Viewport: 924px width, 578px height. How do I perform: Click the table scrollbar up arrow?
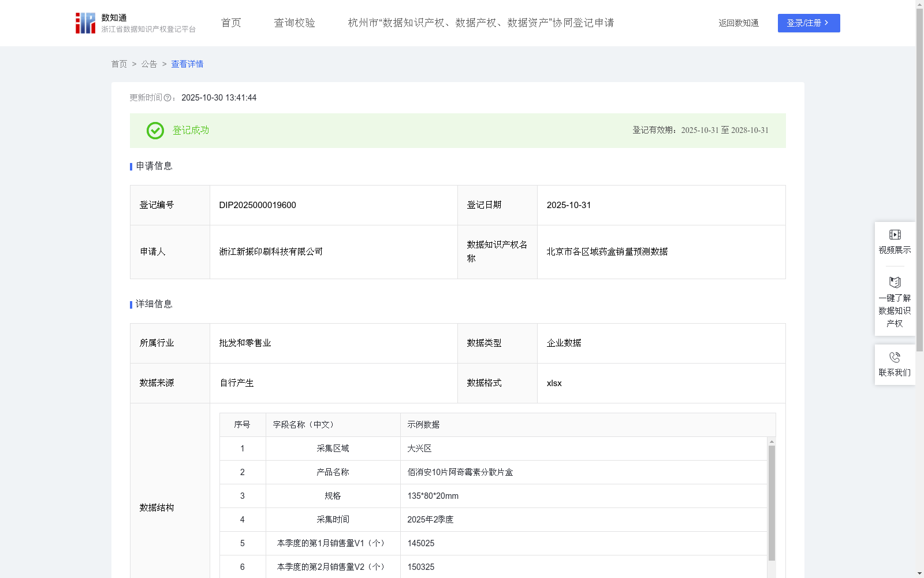click(772, 442)
